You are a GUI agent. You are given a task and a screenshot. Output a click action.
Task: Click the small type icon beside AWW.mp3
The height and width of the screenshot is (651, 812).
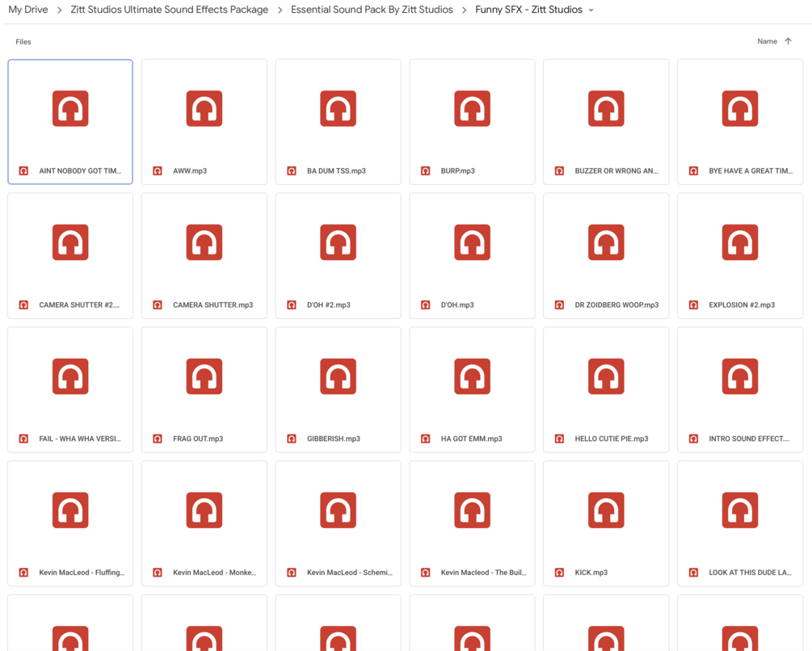pyautogui.click(x=158, y=170)
